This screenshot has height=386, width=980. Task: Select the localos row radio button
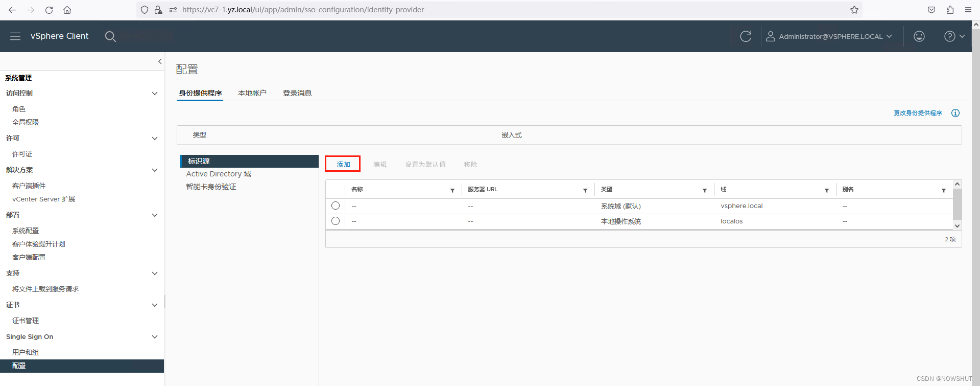(336, 221)
